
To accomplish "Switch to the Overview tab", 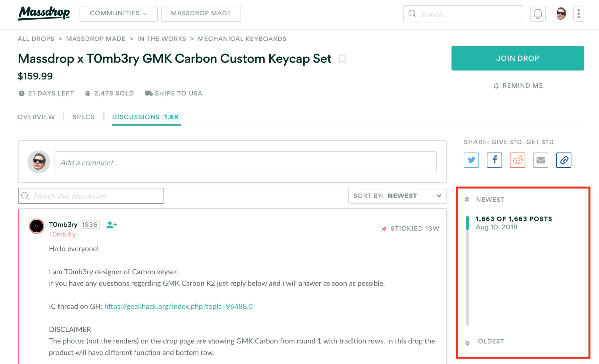I will pyautogui.click(x=36, y=117).
